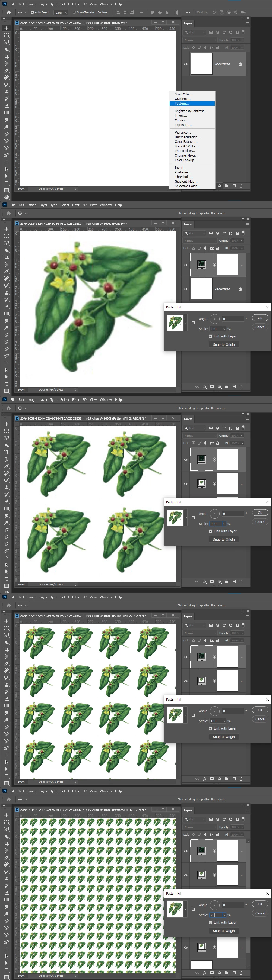272x980 pixels.
Task: Open the Layer dropdown beside Auto-Select
Action: click(61, 12)
